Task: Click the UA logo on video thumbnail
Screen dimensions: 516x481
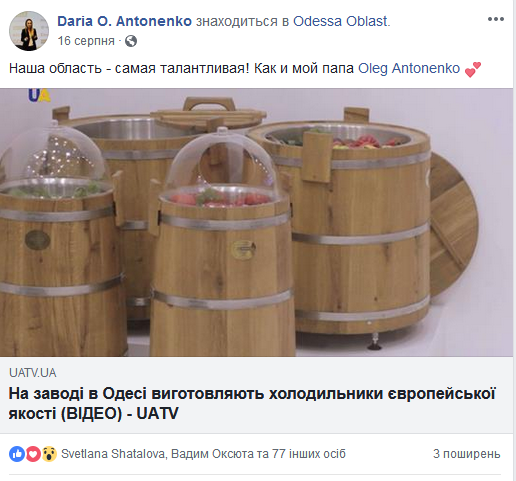Action: coord(39,95)
